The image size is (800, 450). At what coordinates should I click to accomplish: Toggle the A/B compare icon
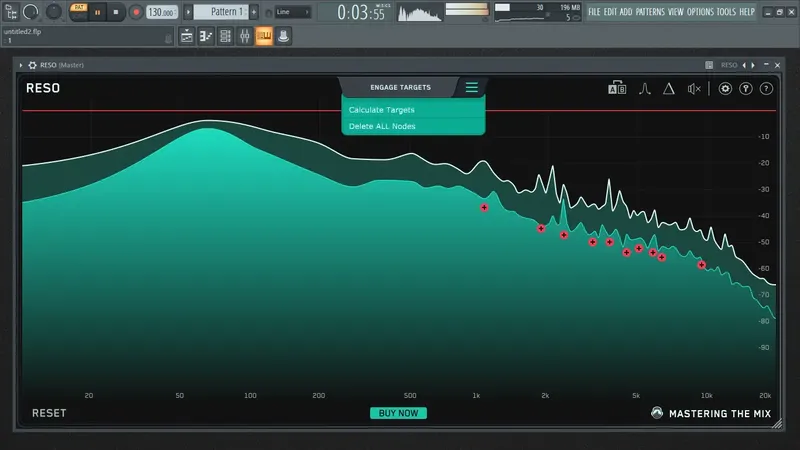(617, 88)
